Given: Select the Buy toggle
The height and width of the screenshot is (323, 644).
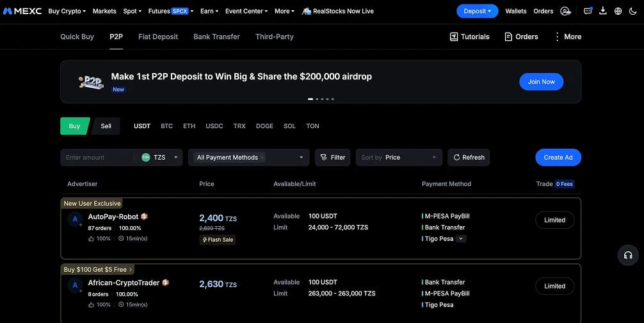Looking at the screenshot, I should [74, 126].
